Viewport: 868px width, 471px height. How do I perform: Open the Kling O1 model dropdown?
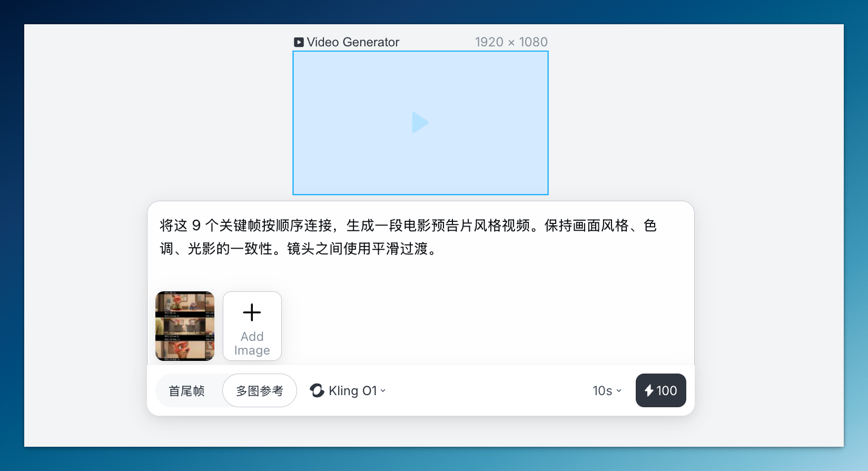coord(348,390)
